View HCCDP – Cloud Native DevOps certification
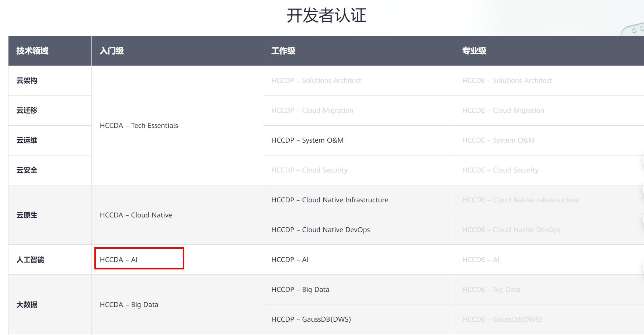This screenshot has height=335, width=644. (x=321, y=230)
